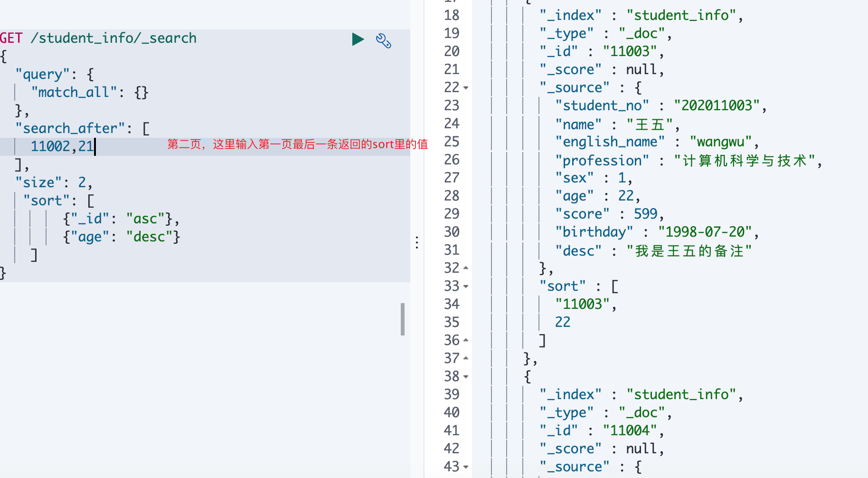Toggle the fold arrow at line 37
The height and width of the screenshot is (478, 868).
pyautogui.click(x=466, y=359)
